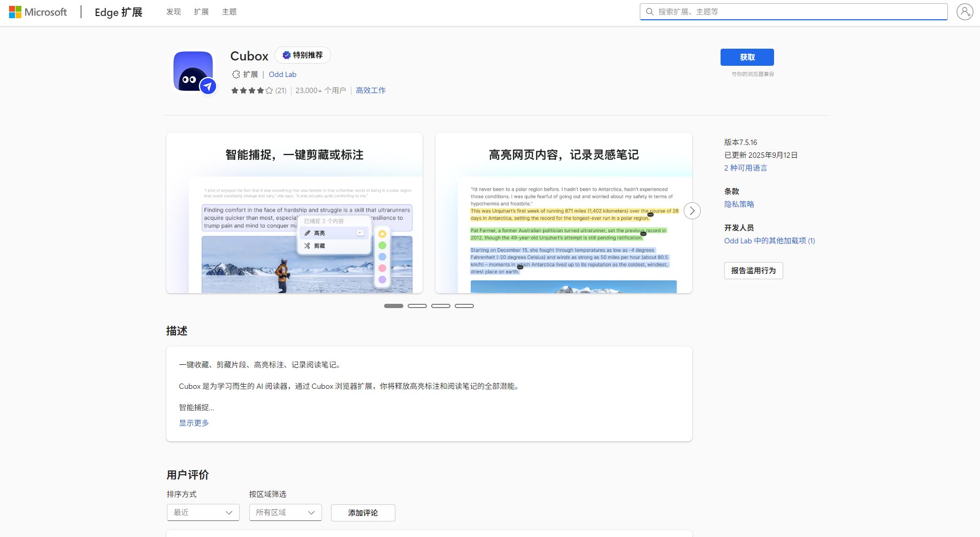Expand description with 显示更多
Viewport: 980px width, 537px height.
194,423
